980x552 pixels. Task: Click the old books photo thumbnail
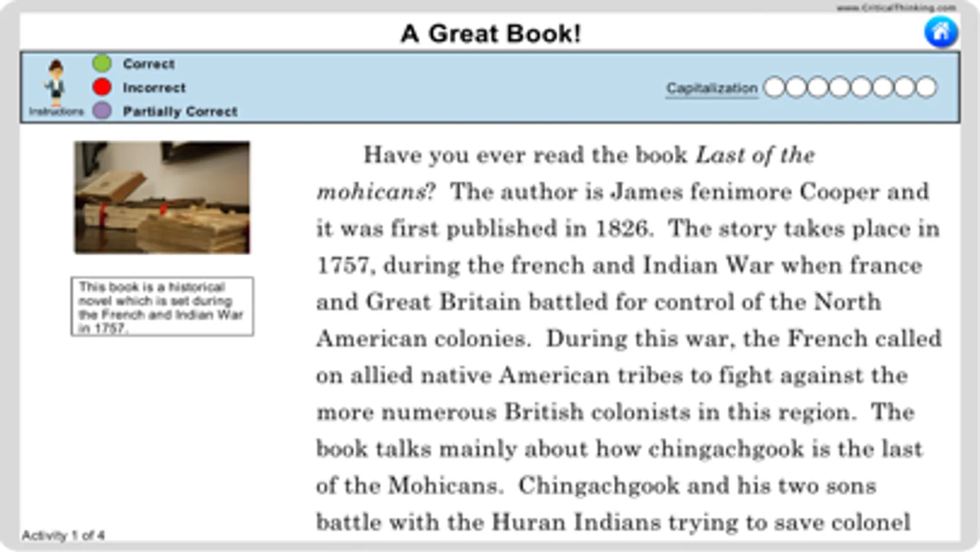pos(162,197)
